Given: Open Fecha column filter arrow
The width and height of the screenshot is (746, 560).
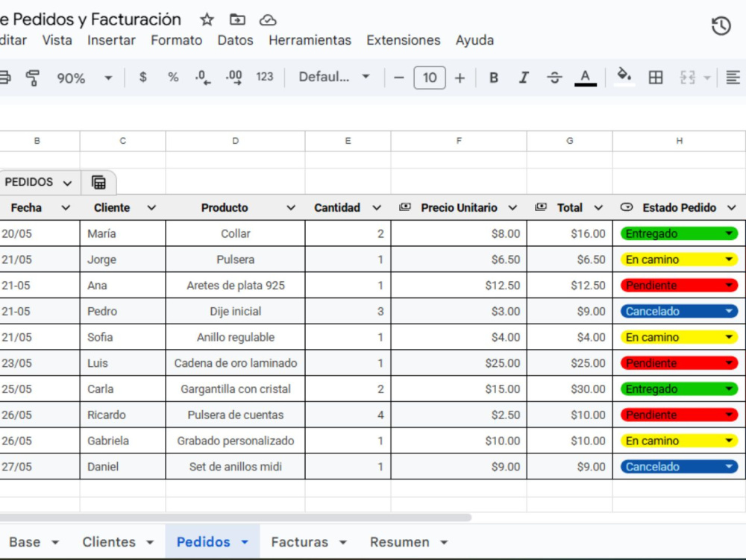Looking at the screenshot, I should click(66, 208).
